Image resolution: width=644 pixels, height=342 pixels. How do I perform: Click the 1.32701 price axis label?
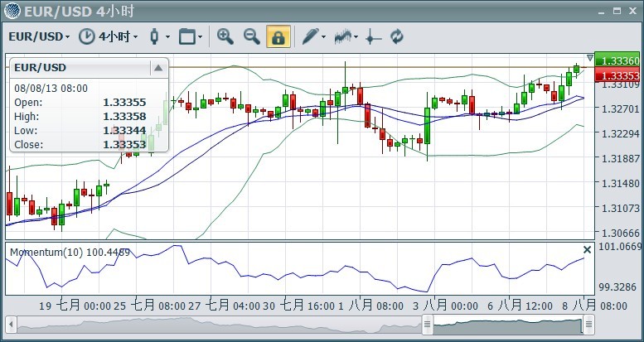point(620,109)
